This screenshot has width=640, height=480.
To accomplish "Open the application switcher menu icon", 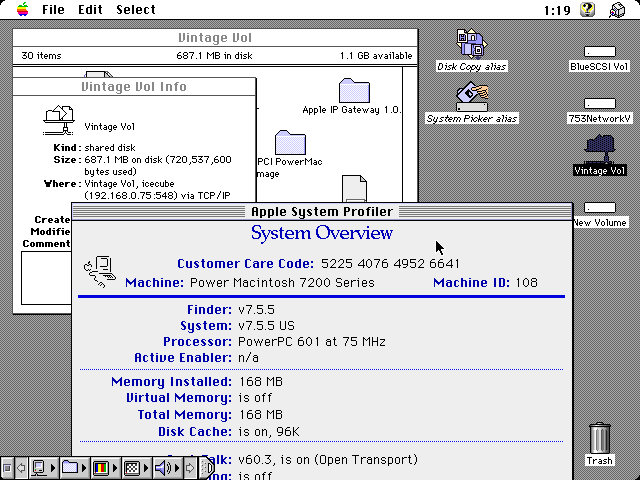I will pos(619,10).
